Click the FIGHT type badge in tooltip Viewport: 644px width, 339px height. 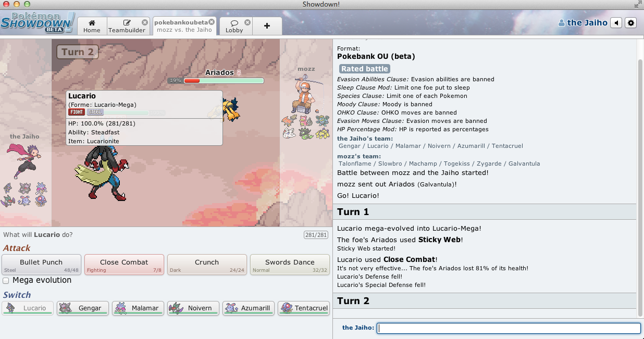coord(76,112)
